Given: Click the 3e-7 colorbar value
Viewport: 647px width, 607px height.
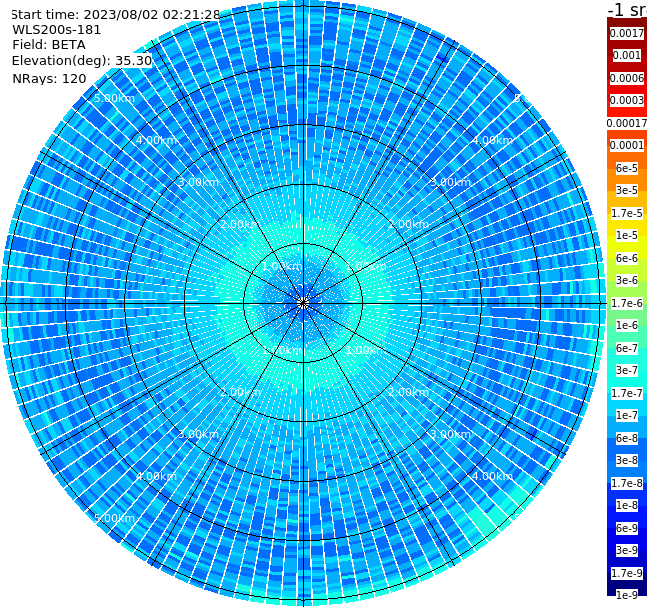Looking at the screenshot, I should tap(627, 370).
